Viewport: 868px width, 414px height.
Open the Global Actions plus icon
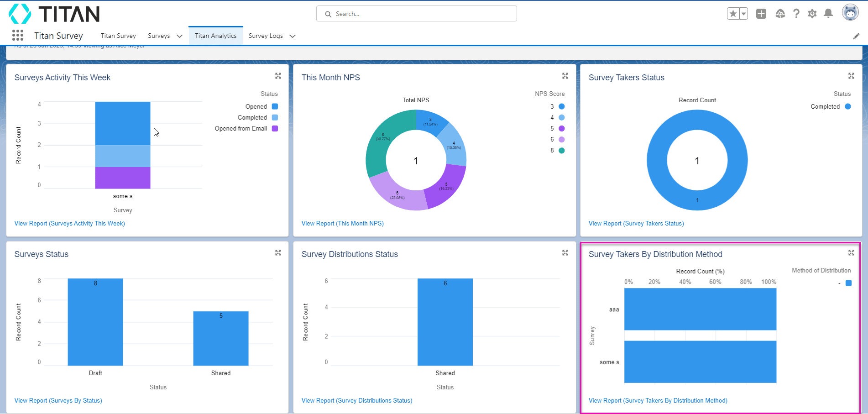pyautogui.click(x=761, y=14)
